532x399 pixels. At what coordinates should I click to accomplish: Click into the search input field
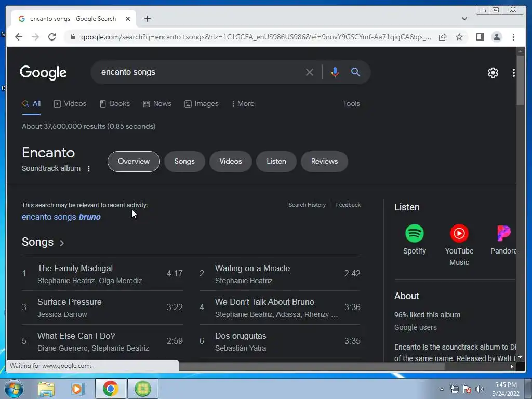(200, 72)
